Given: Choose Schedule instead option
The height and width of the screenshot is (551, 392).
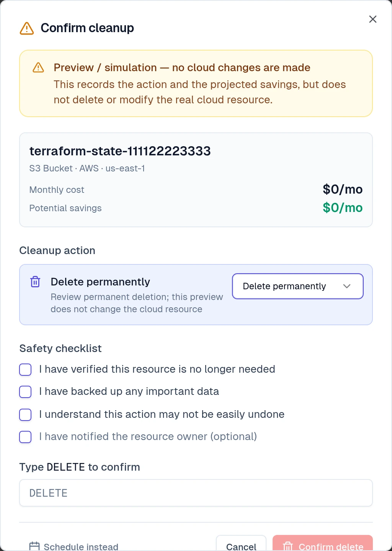Looking at the screenshot, I should (74, 546).
